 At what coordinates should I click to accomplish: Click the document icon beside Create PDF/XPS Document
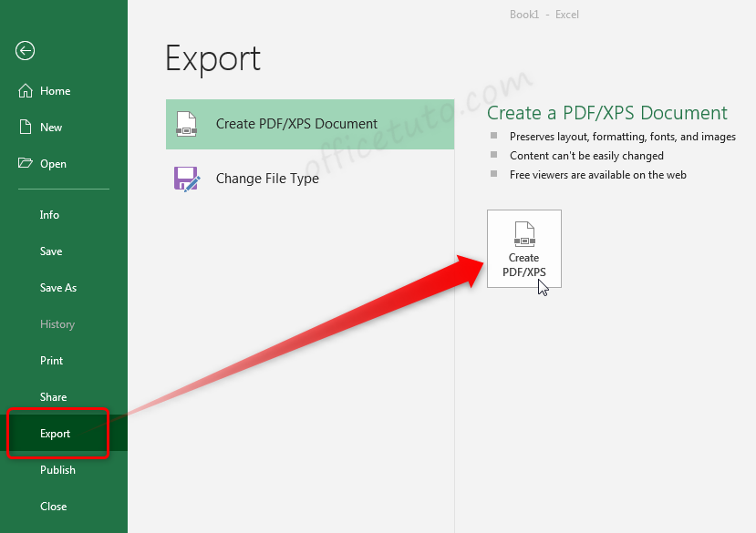pos(187,122)
